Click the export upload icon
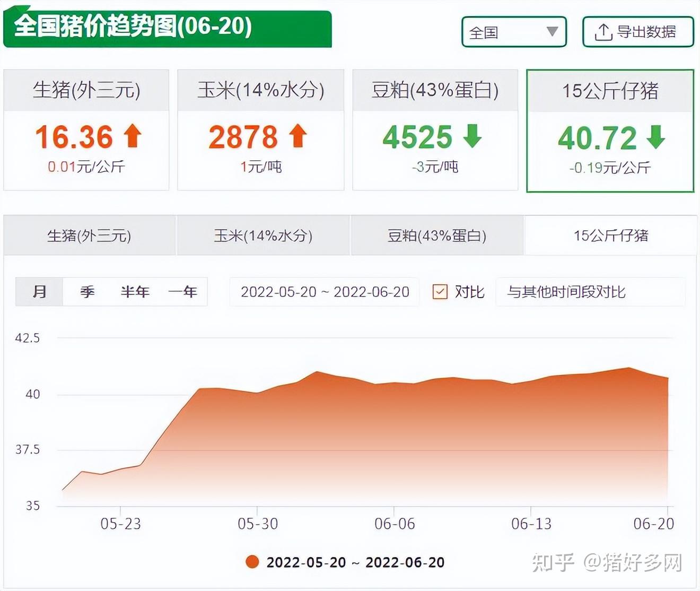This screenshot has height=591, width=700. [x=603, y=32]
